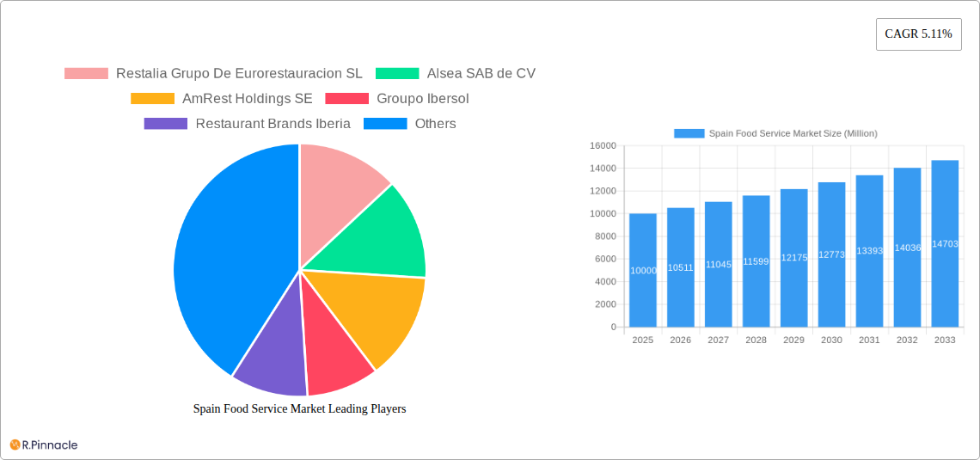Click the 2027 bar labeled 11045
The image size is (980, 460).
718,264
